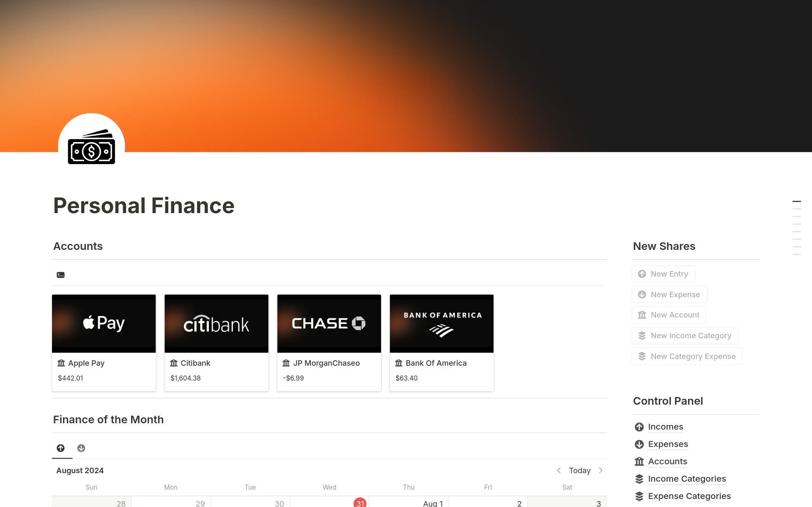Viewport: 812px width, 507px height.
Task: Click the New Income Category icon
Action: pos(642,335)
